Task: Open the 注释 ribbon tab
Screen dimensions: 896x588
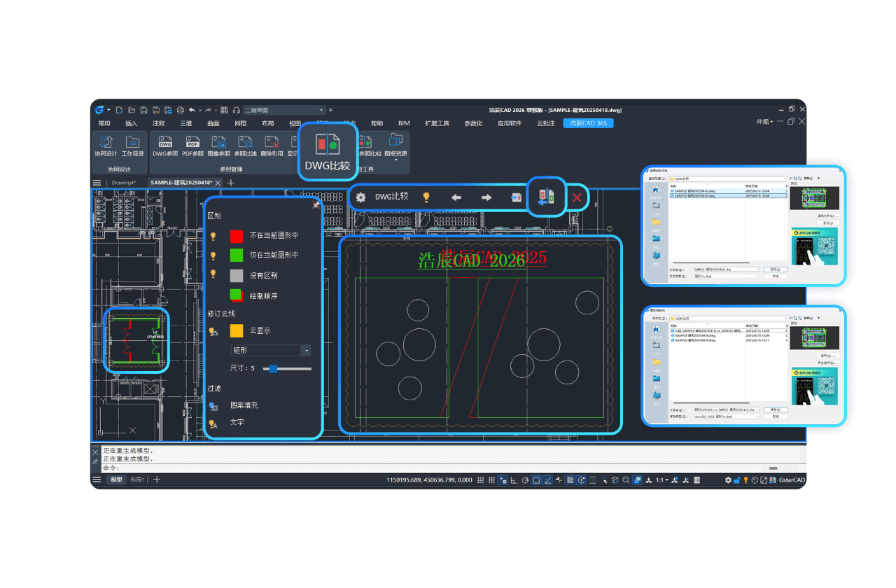Action: [159, 123]
